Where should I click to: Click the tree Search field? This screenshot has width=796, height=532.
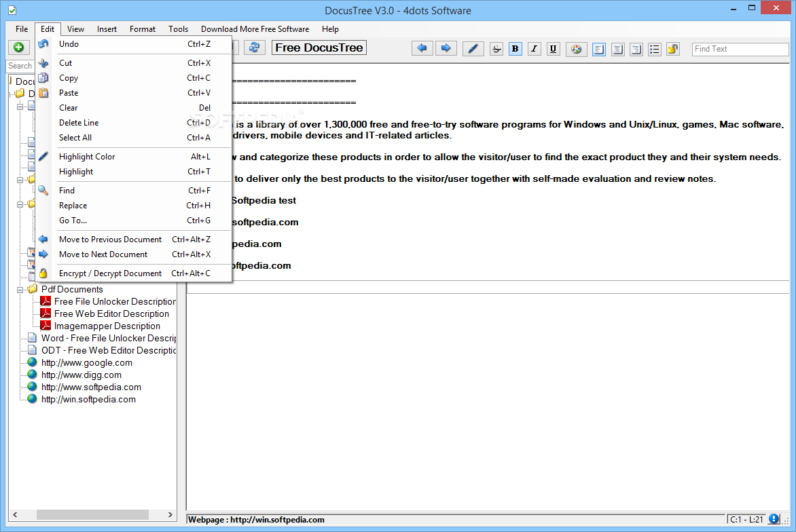21,66
